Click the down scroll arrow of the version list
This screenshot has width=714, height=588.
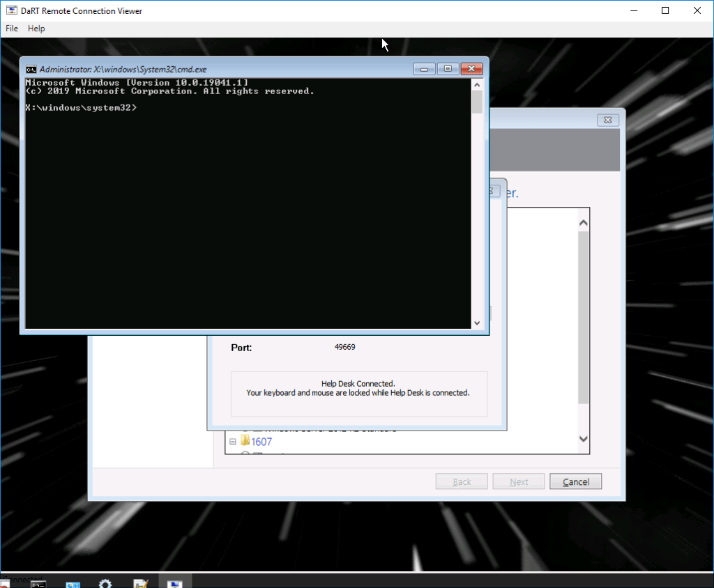(x=583, y=439)
